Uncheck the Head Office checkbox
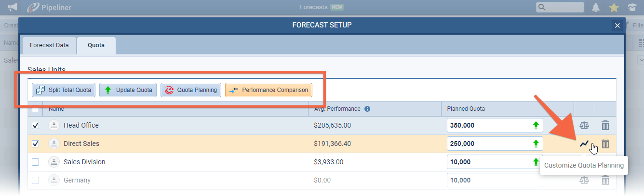Viewport: 644px width, 196px height. click(x=35, y=125)
